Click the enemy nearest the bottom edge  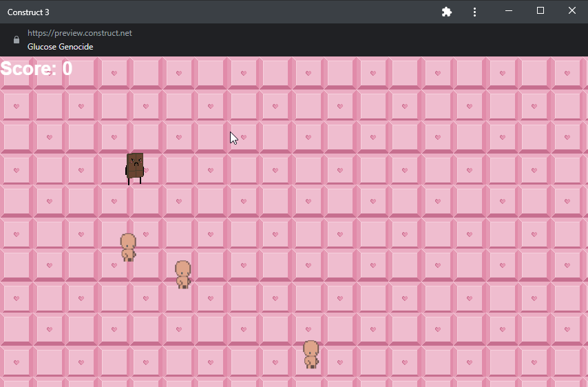click(311, 355)
